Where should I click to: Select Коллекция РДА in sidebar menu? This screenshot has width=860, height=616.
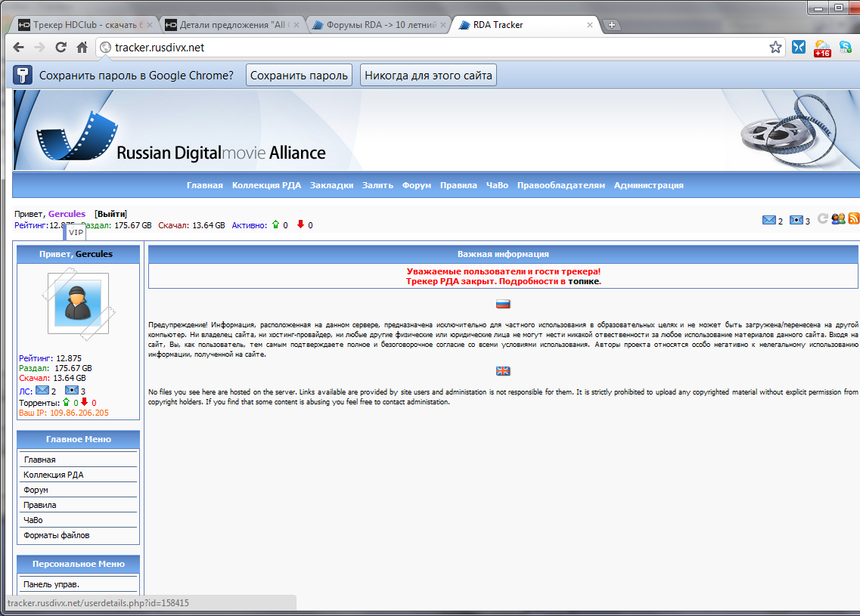(79, 475)
